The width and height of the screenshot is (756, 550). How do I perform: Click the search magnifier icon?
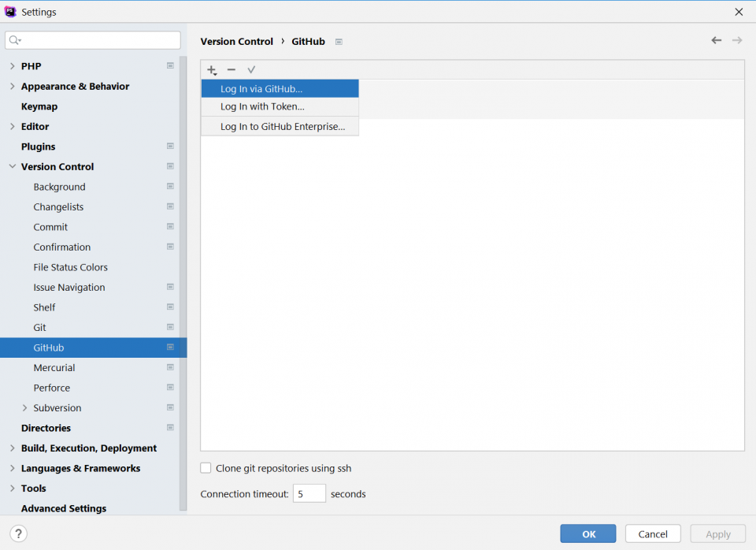(15, 40)
